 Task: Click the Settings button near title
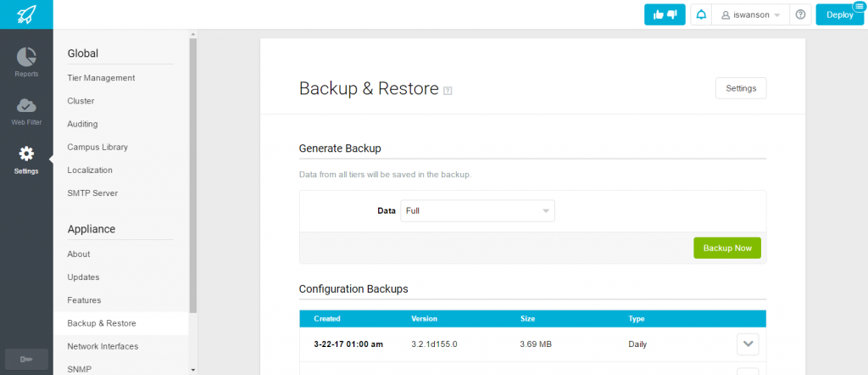point(741,88)
